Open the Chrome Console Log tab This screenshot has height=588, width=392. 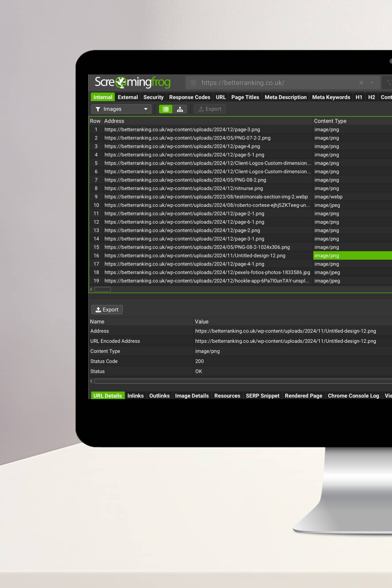tap(353, 396)
